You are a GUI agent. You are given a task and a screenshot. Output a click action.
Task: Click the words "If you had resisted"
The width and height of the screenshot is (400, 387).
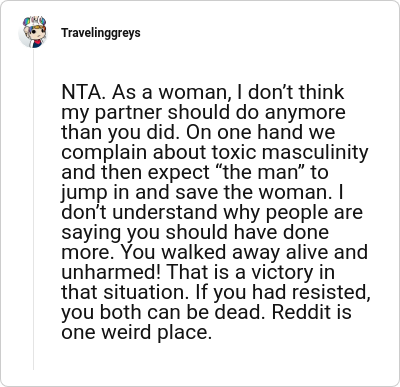[x=283, y=293]
